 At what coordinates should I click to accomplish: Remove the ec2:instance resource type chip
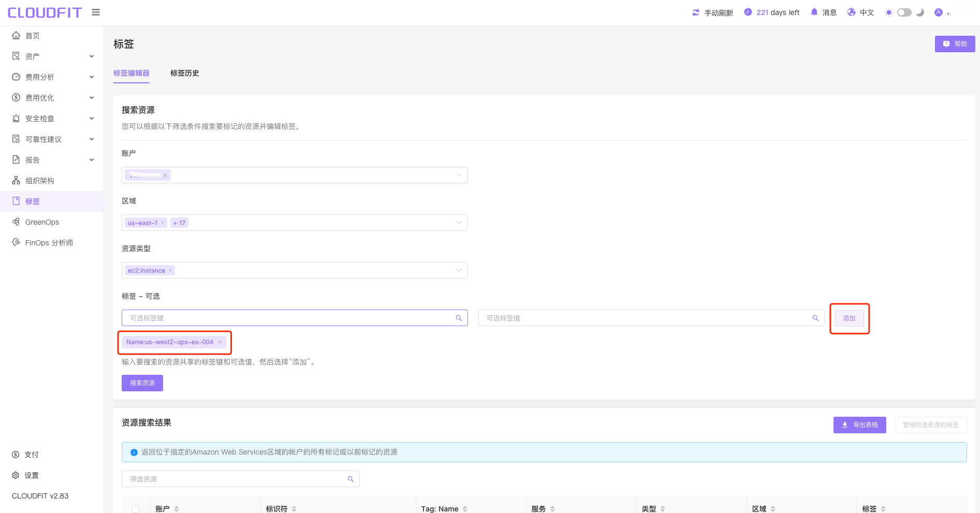pyautogui.click(x=170, y=270)
